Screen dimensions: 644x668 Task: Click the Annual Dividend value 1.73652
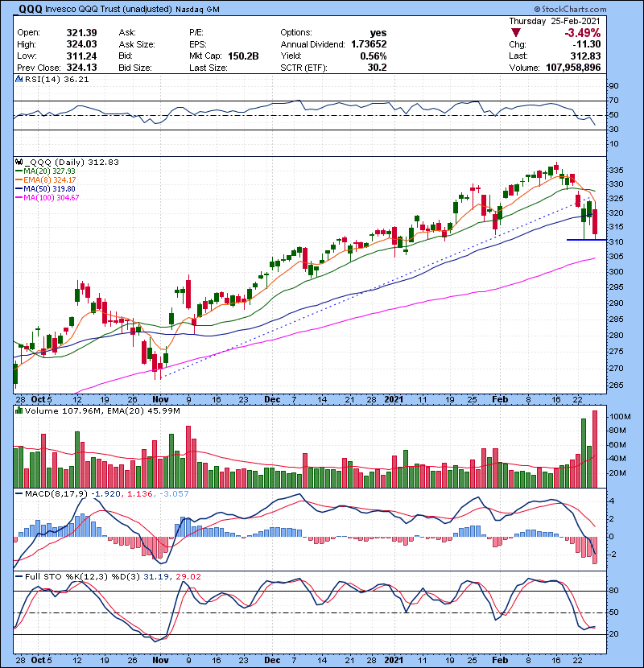[369, 44]
